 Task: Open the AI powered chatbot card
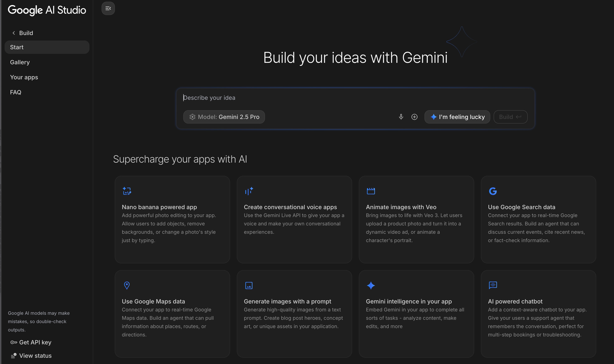[x=538, y=313]
